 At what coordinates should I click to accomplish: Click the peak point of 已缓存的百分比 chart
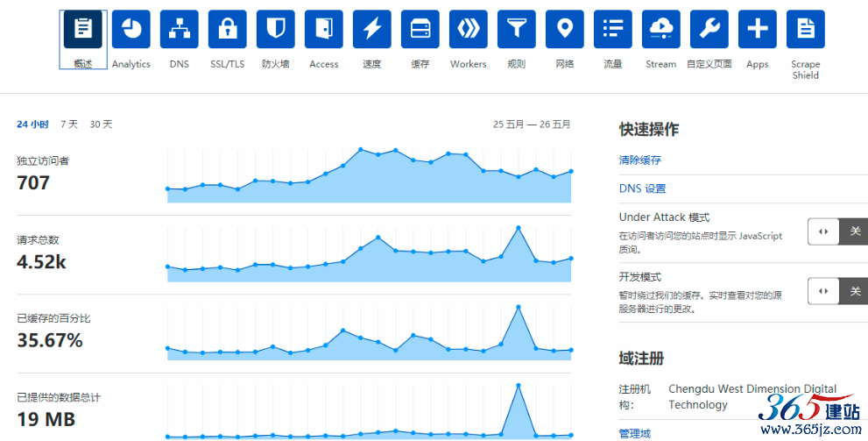pos(519,307)
